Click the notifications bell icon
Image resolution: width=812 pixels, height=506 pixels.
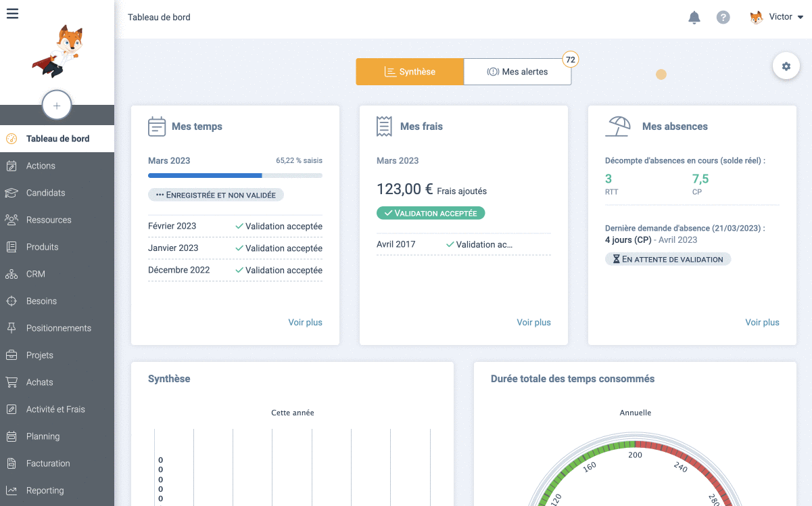[x=694, y=18]
